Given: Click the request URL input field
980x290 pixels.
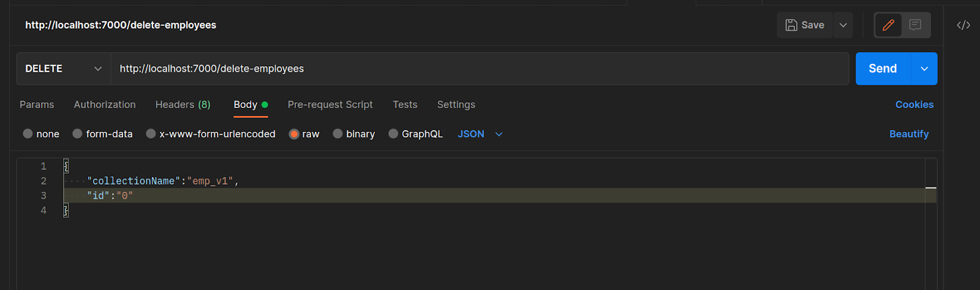Looking at the screenshot, I should point(478,69).
